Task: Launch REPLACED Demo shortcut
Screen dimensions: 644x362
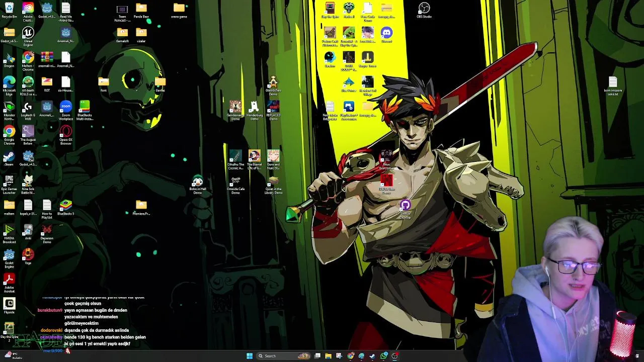Action: pos(273,111)
